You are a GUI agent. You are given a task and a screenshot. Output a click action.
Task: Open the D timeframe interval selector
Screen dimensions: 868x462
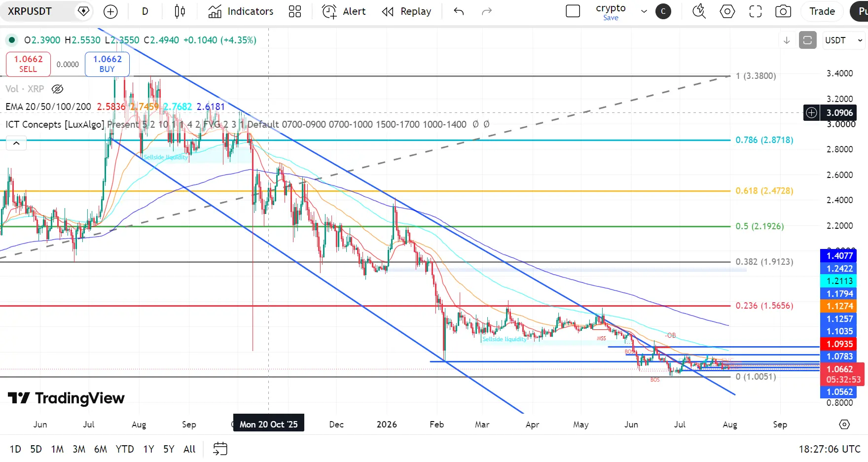145,11
